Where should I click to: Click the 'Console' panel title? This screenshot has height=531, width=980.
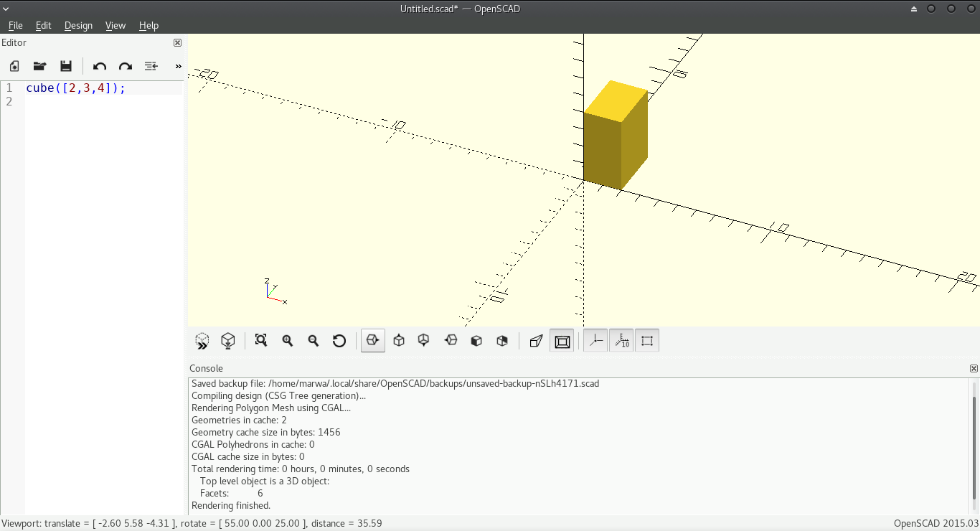pos(206,369)
